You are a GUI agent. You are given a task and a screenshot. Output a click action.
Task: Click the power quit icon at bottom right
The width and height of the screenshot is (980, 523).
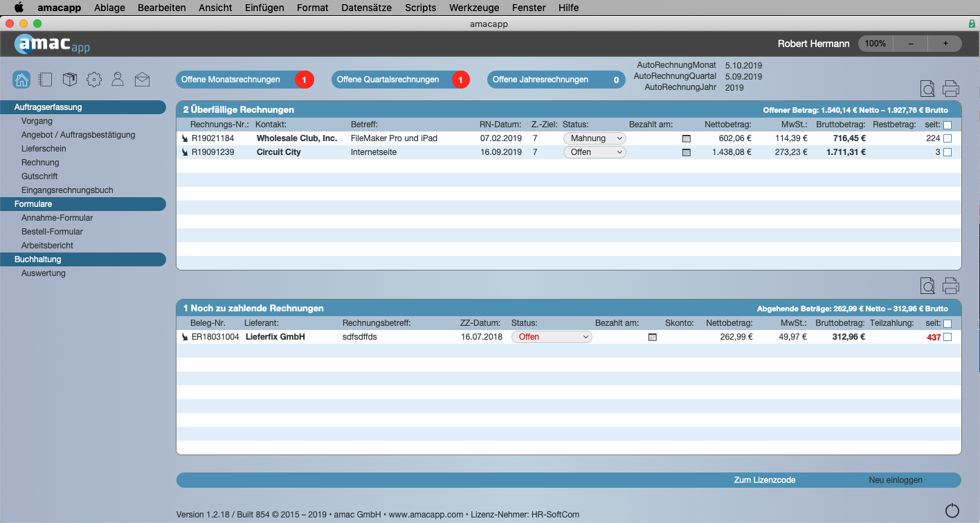click(952, 511)
